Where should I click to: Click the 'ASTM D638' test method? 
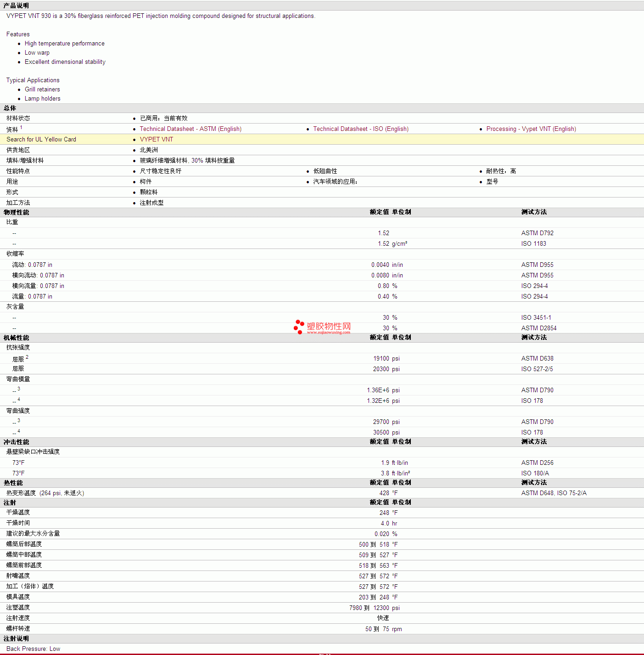[x=538, y=359]
